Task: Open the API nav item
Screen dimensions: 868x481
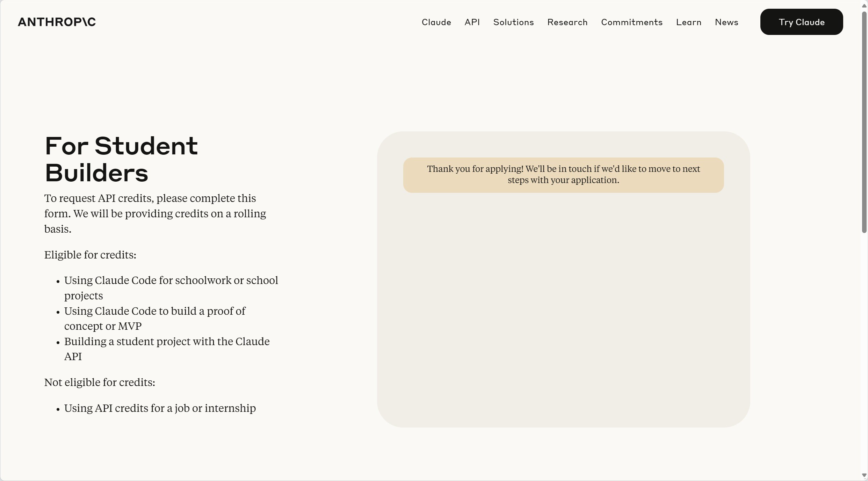Action: [472, 22]
